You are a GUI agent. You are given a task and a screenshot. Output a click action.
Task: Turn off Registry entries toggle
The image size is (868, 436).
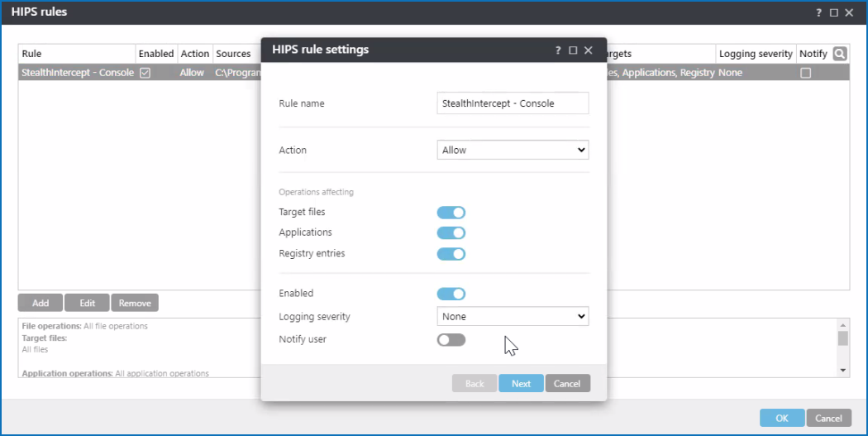pyautogui.click(x=451, y=254)
